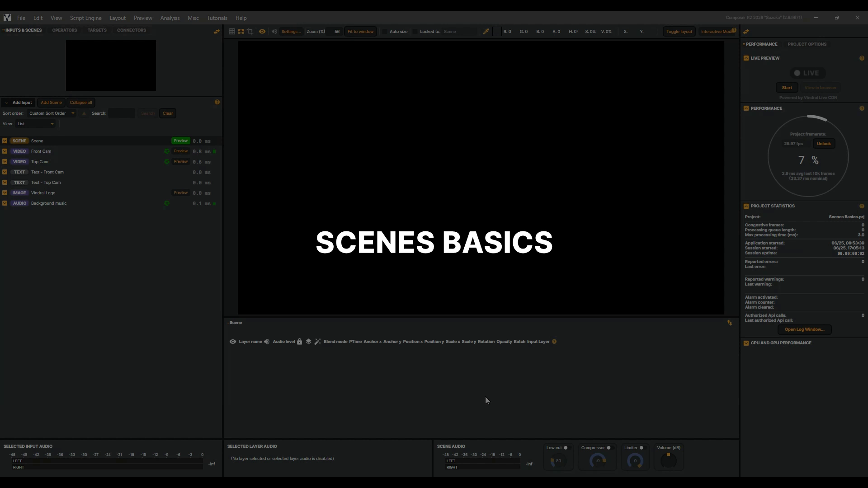Collapse the Live Preview section

point(746,58)
